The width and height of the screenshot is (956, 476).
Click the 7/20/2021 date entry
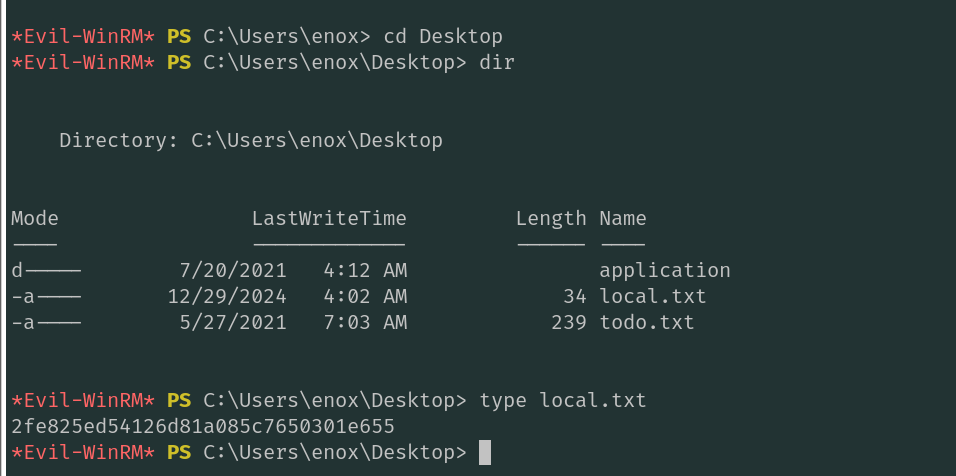pos(233,270)
